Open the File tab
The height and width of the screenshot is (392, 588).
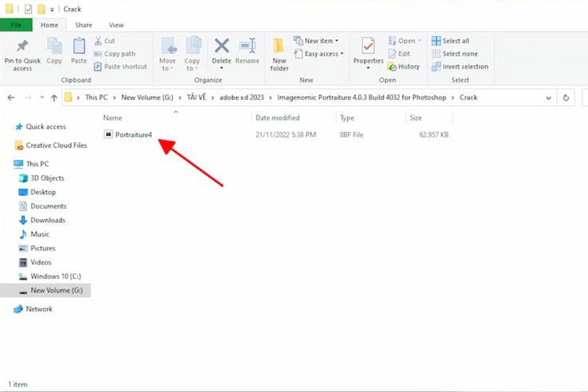pyautogui.click(x=16, y=25)
